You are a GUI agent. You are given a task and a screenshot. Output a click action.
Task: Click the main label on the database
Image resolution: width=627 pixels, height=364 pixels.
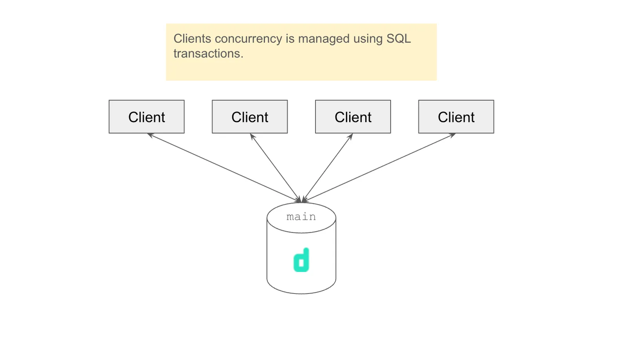click(x=301, y=216)
